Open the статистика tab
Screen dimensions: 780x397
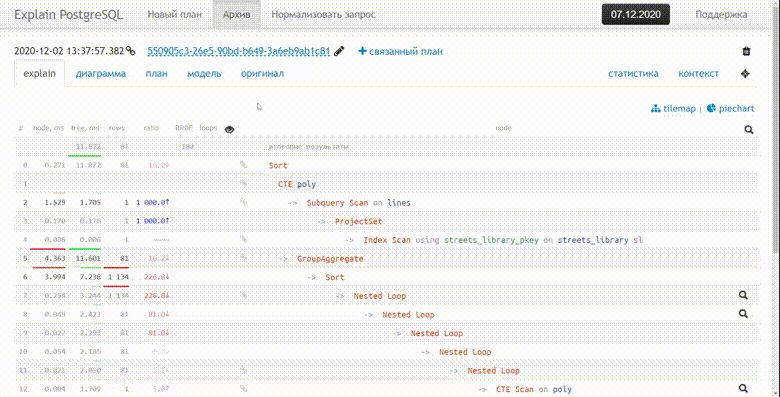633,74
